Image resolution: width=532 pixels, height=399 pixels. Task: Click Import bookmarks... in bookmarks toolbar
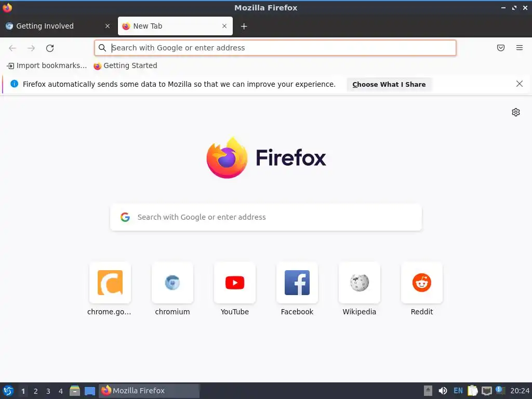[x=47, y=66]
